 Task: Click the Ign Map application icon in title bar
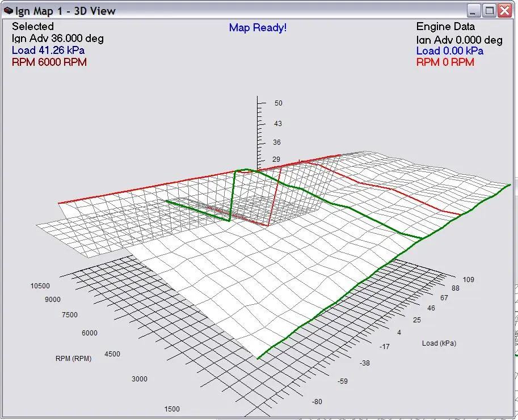(9, 11)
